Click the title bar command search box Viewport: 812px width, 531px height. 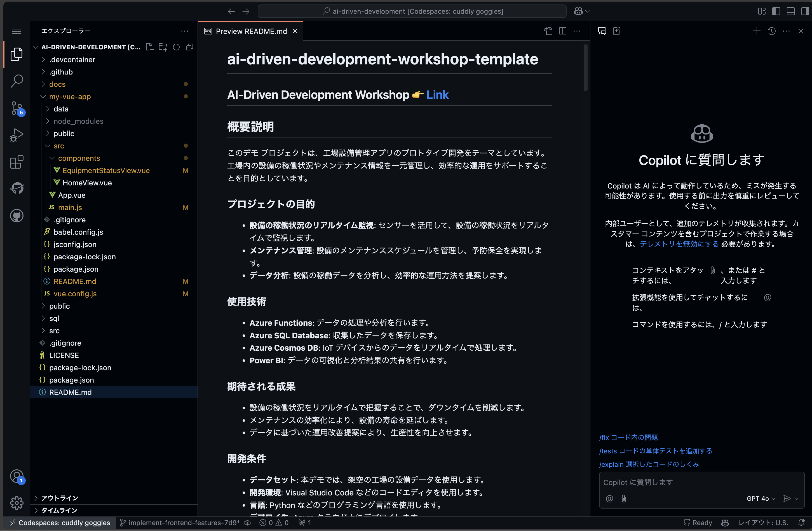click(x=412, y=11)
